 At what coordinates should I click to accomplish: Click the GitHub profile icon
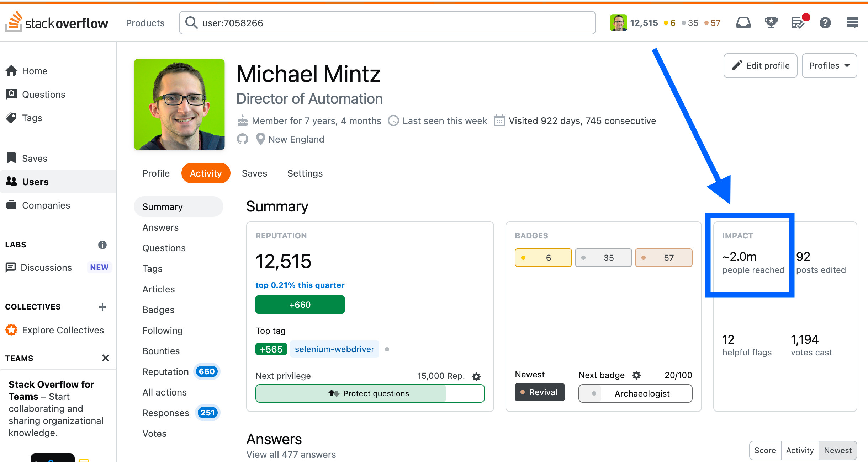[243, 139]
